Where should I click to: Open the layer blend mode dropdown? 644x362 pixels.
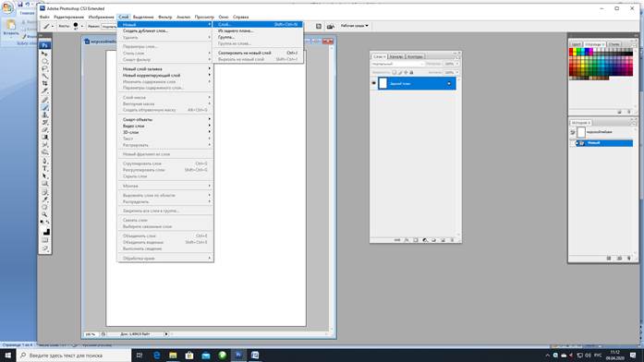[397, 64]
